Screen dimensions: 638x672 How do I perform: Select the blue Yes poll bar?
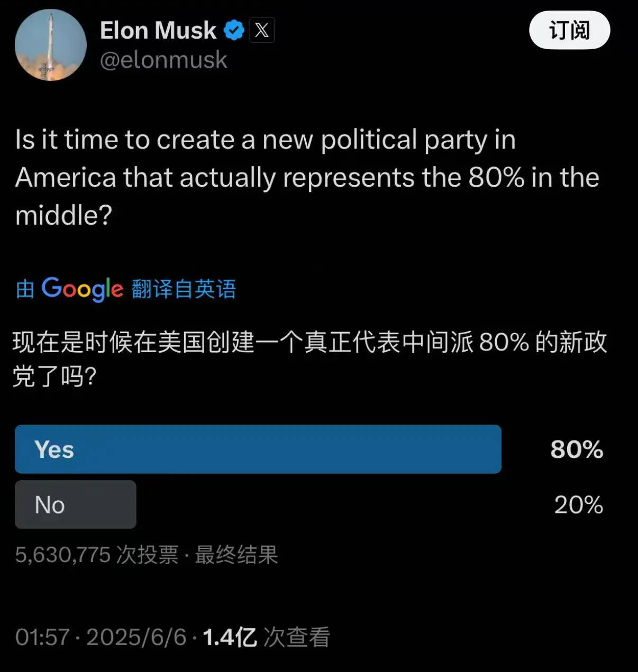[258, 449]
